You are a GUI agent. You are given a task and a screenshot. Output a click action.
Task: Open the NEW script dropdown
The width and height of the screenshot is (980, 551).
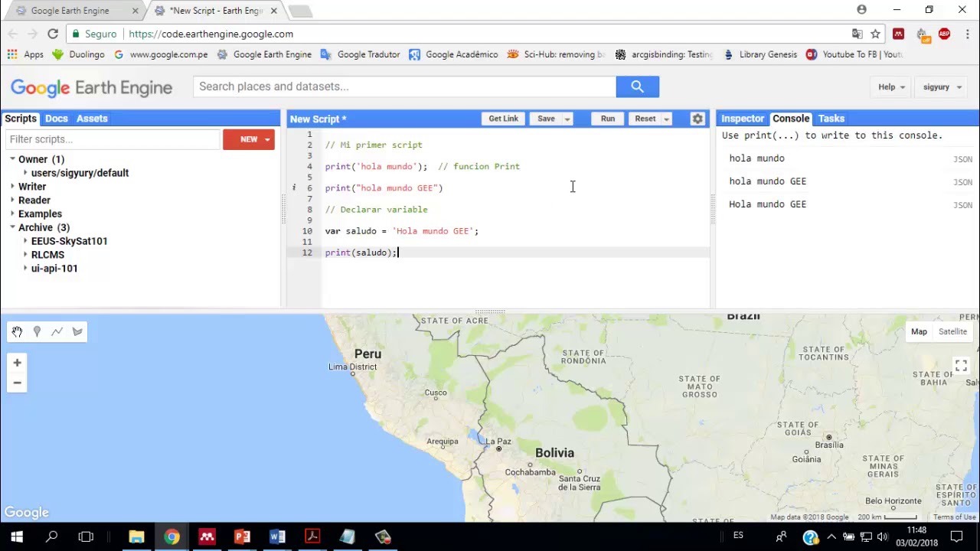(x=267, y=139)
